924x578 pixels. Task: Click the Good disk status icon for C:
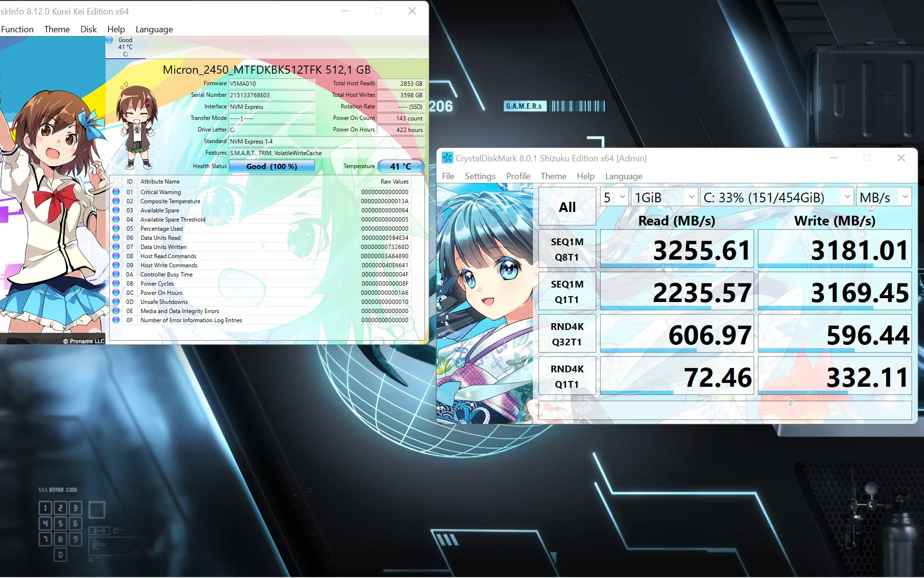pyautogui.click(x=110, y=40)
